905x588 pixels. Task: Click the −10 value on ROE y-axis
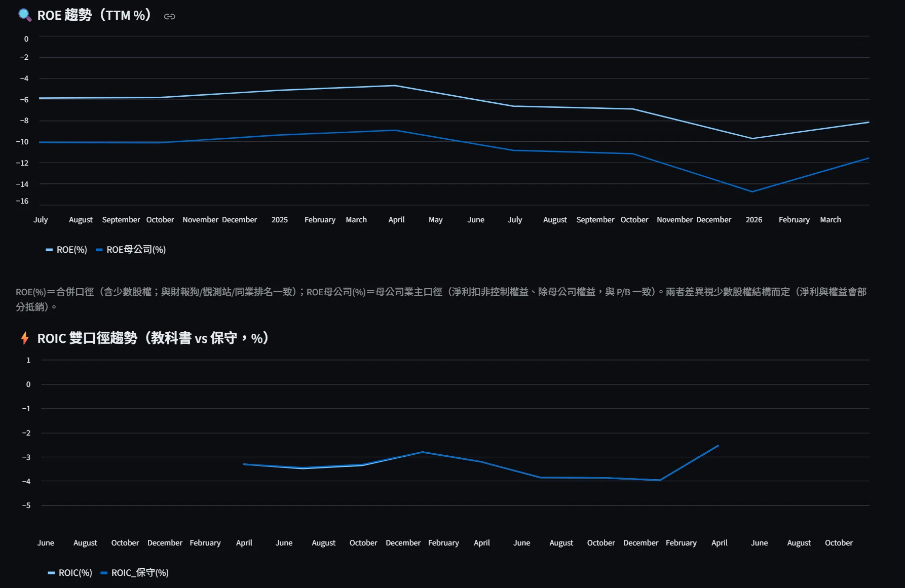(22, 142)
